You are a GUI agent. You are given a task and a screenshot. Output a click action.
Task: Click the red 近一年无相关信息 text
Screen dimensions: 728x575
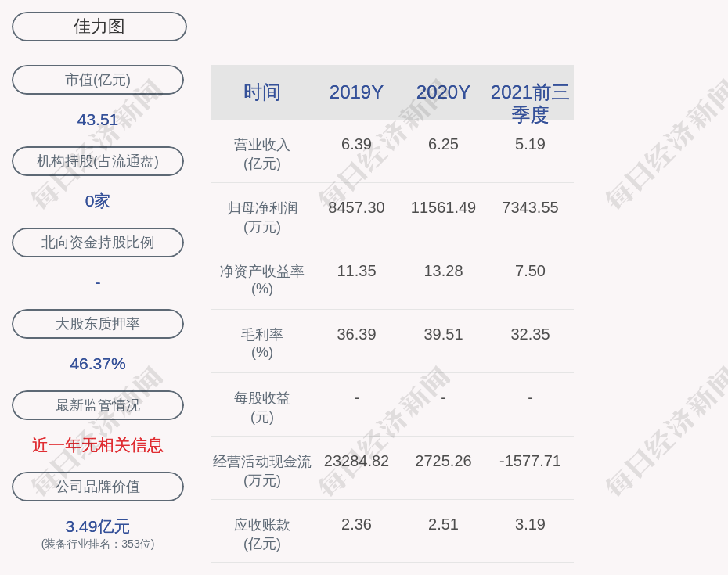tap(98, 445)
